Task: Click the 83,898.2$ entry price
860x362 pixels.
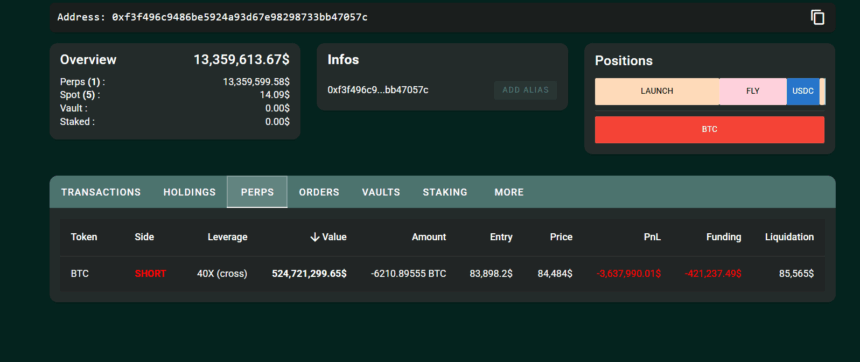Action: click(491, 273)
